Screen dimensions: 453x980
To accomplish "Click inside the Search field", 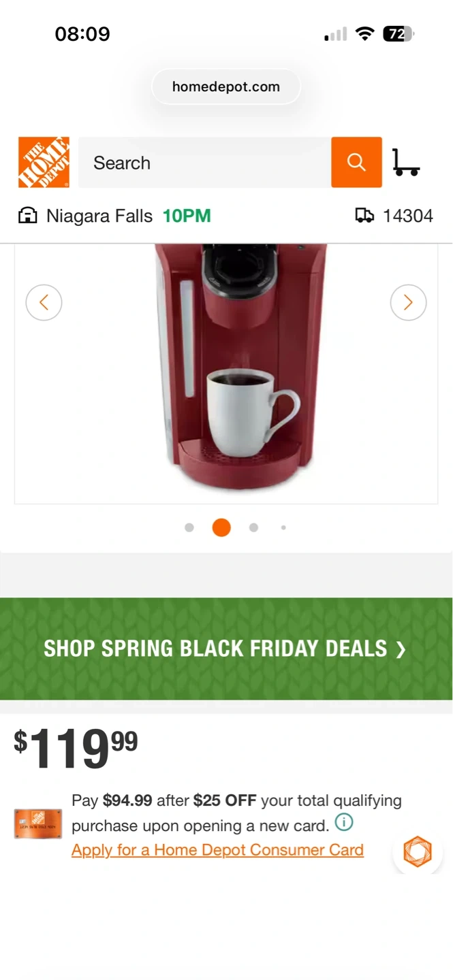I will coord(205,162).
